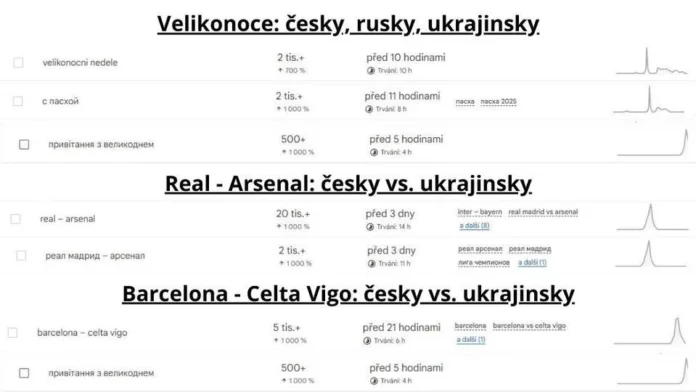Open the search term реал мадрид – арсенал

95,256
